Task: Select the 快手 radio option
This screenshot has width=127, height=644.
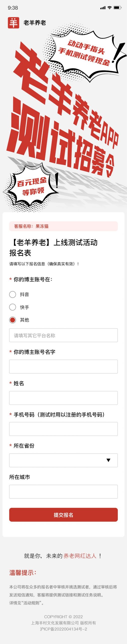Action: tap(13, 307)
